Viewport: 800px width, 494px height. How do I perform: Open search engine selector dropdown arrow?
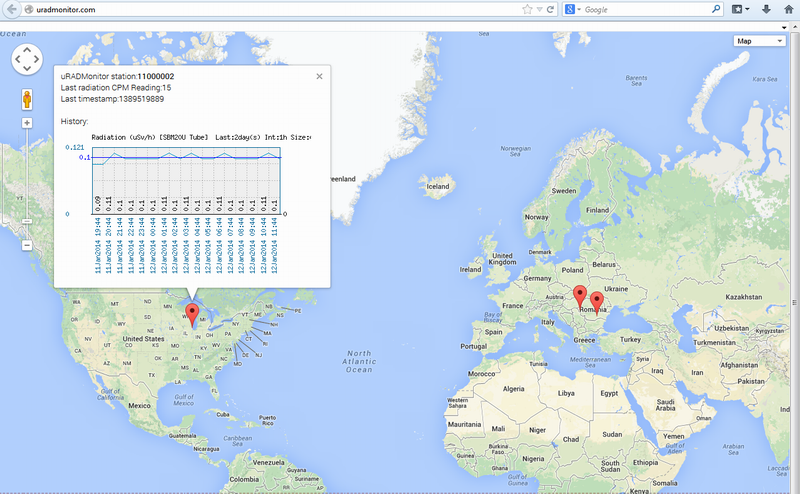click(x=579, y=10)
